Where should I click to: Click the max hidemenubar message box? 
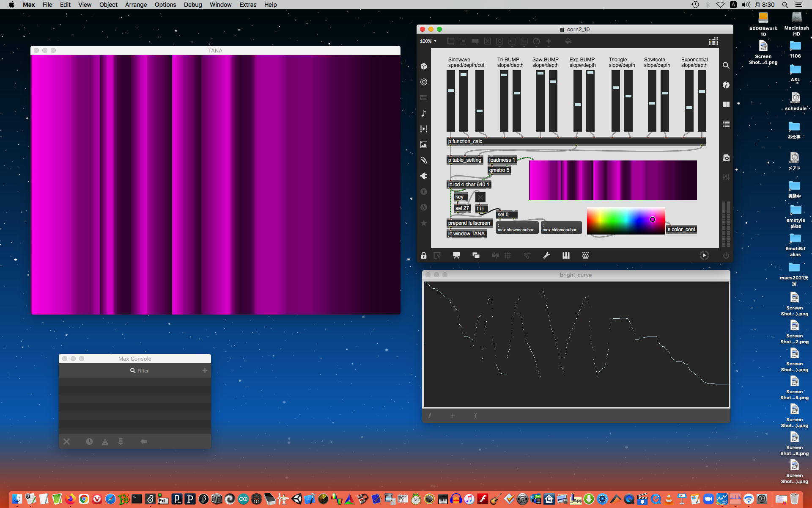pos(561,228)
